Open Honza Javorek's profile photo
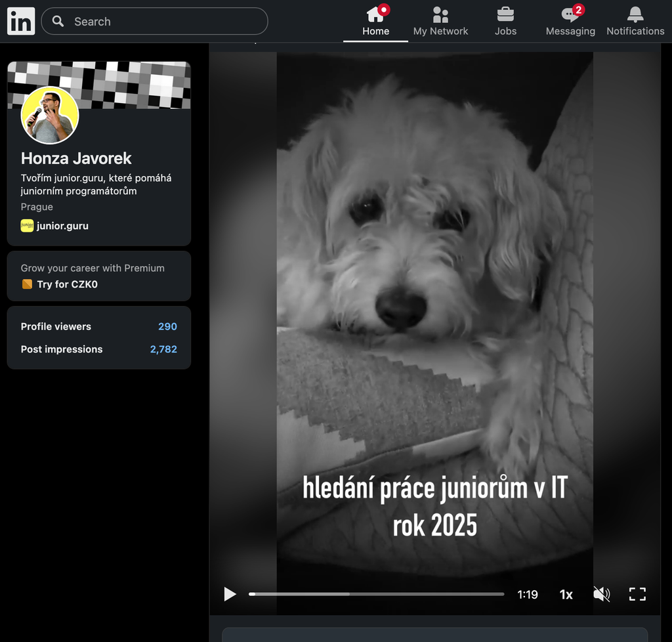The height and width of the screenshot is (642, 672). click(x=50, y=116)
